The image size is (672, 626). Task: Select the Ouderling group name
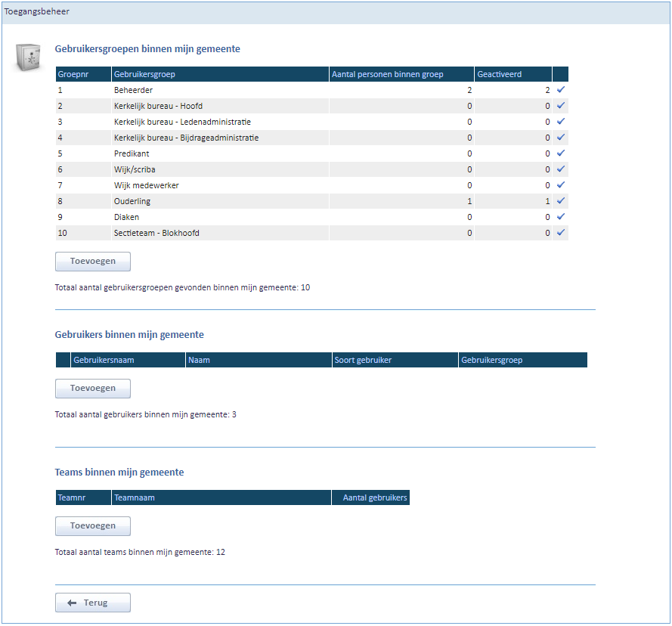click(132, 201)
